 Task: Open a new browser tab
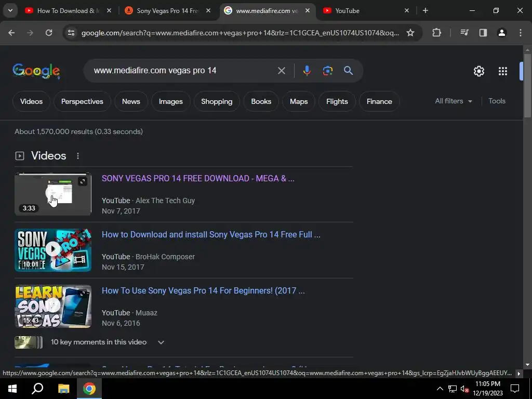click(425, 10)
